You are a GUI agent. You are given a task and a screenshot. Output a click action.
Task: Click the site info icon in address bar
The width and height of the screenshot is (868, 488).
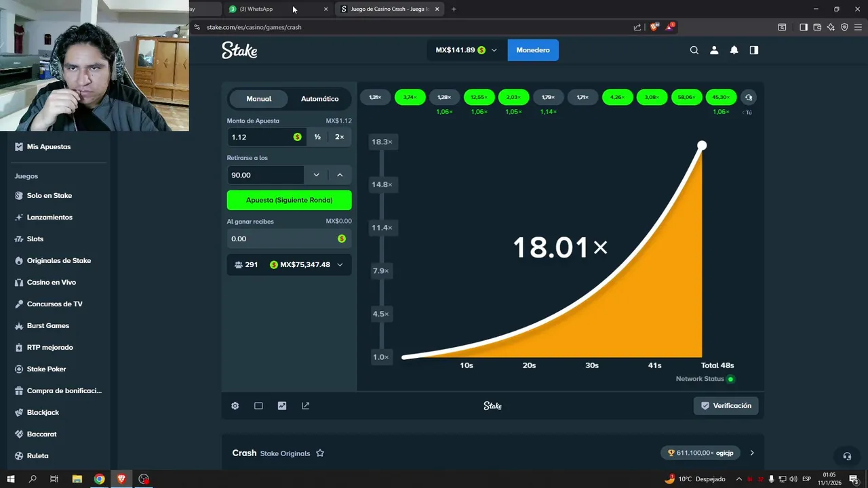point(197,27)
